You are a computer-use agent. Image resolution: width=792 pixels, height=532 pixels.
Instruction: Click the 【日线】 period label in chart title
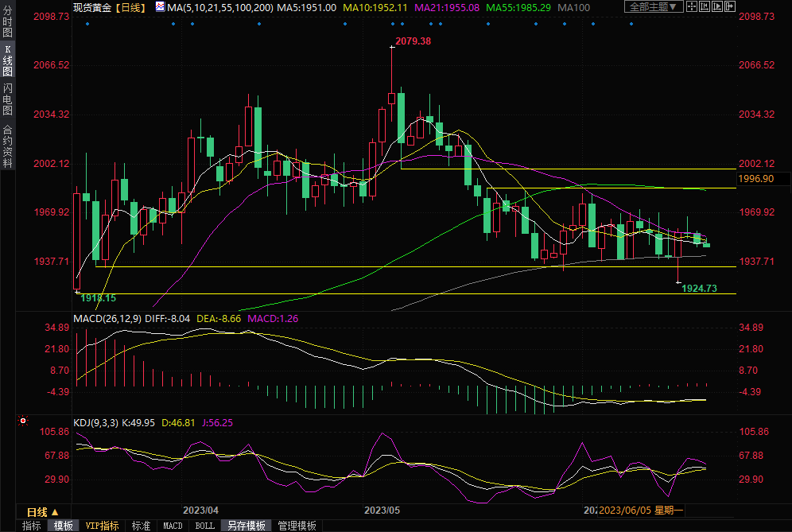tap(129, 7)
